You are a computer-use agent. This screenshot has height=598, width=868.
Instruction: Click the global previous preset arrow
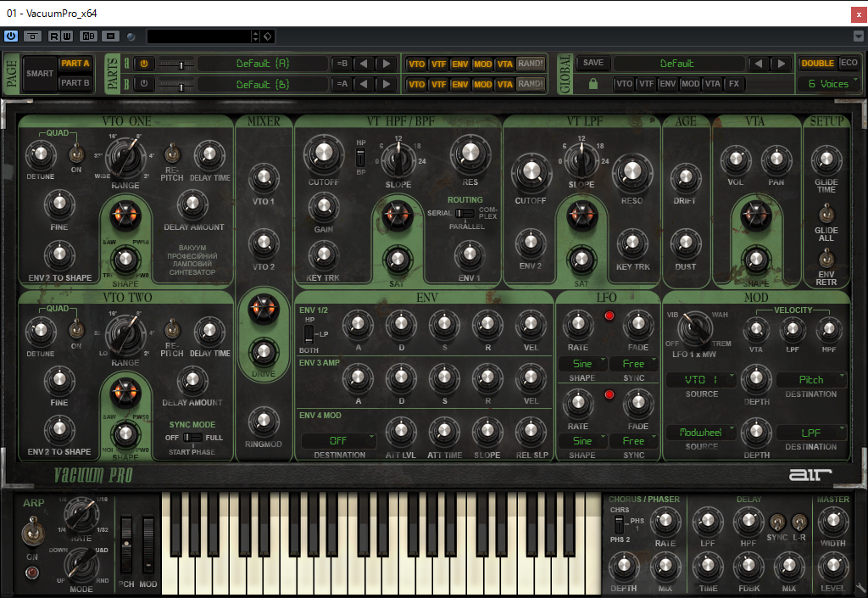(759, 64)
